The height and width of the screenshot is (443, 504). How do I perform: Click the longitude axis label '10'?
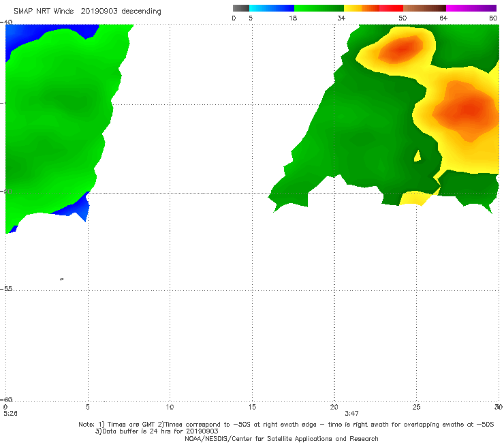pyautogui.click(x=170, y=408)
